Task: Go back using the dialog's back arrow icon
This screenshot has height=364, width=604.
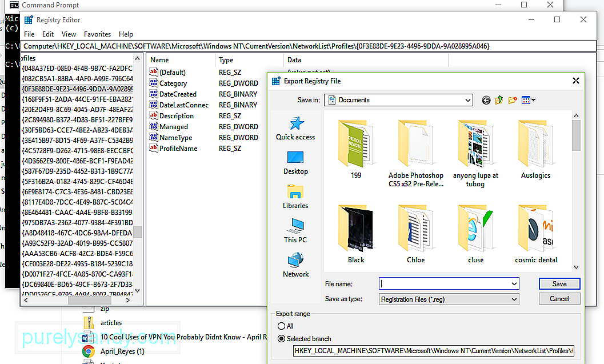Action: [x=486, y=100]
